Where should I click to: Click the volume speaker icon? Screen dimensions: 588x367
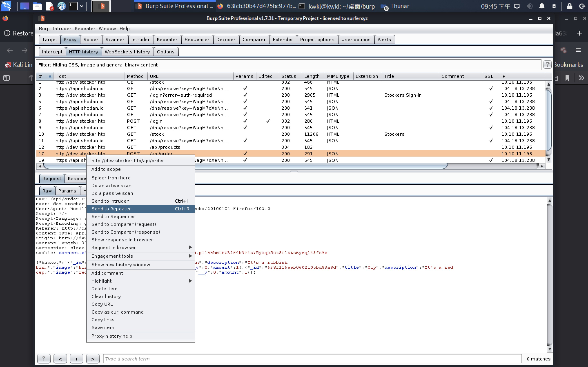529,6
